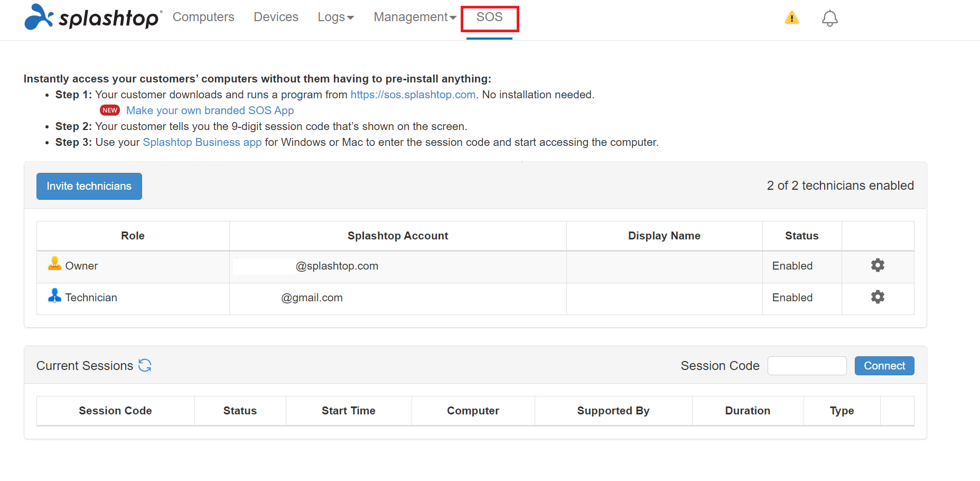Image resolution: width=980 pixels, height=481 pixels.
Task: Click the Supported By column header
Action: (x=613, y=411)
